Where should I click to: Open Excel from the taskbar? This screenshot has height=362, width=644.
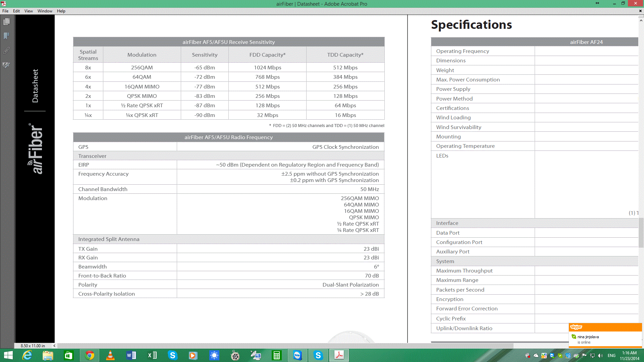pos(152,355)
